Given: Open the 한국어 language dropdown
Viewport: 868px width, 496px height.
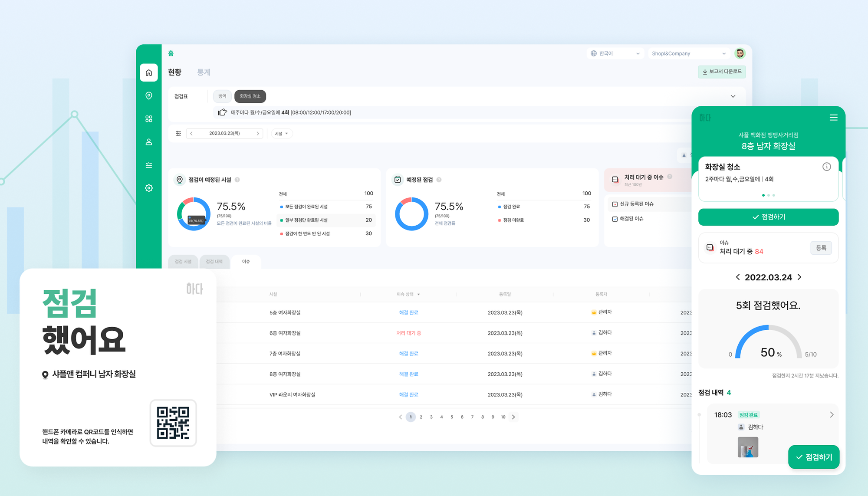Looking at the screenshot, I should pos(615,53).
